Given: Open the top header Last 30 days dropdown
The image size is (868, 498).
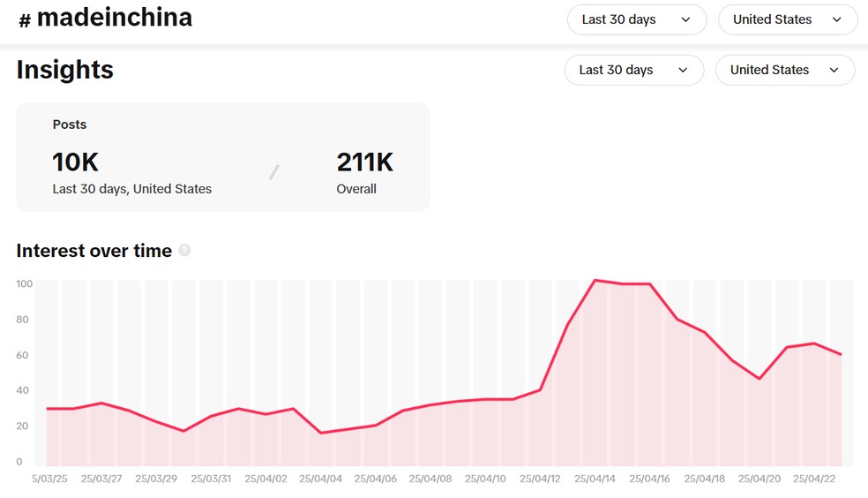Looking at the screenshot, I should pos(637,20).
